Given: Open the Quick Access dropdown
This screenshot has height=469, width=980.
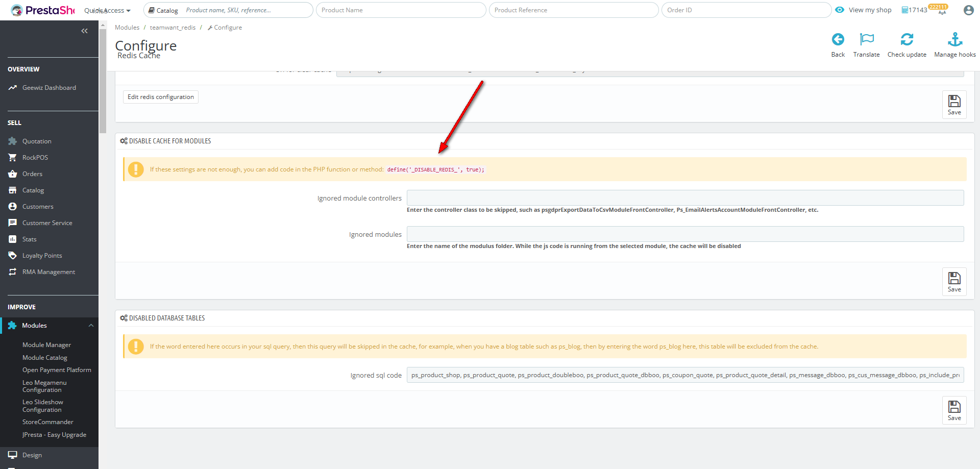Looking at the screenshot, I should pos(107,10).
